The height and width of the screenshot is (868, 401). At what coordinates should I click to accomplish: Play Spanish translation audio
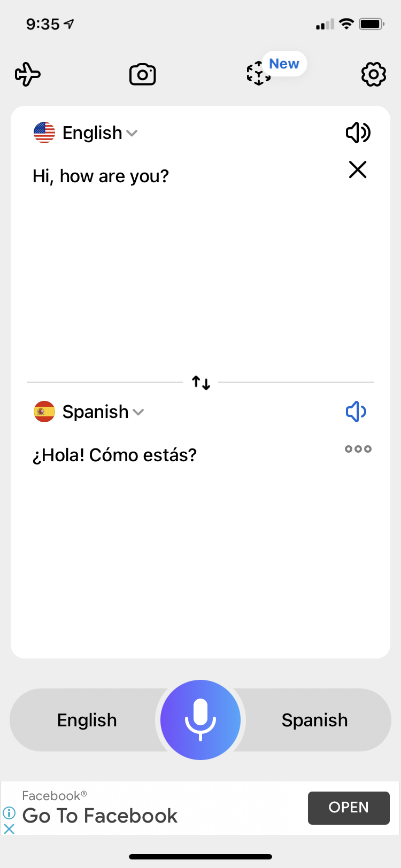coord(356,412)
